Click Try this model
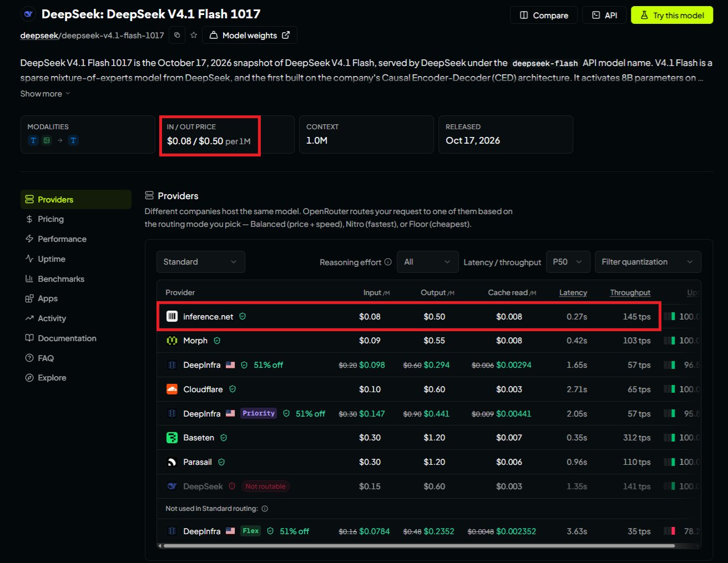 click(x=672, y=15)
